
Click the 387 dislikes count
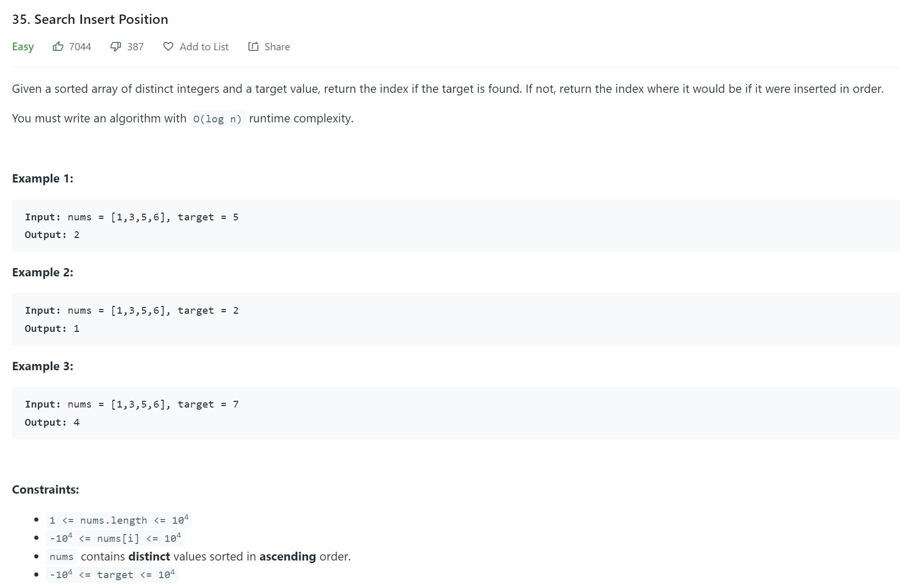click(x=135, y=47)
